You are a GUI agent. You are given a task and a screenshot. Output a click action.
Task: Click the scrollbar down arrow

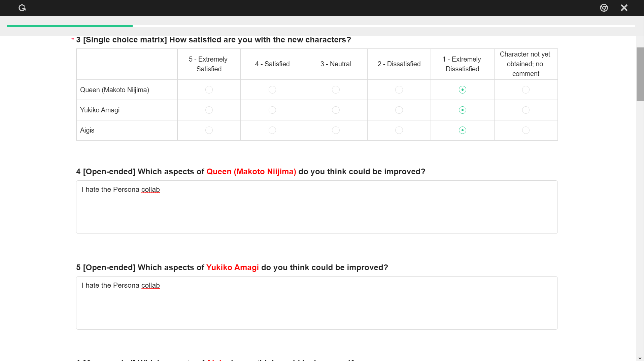pyautogui.click(x=640, y=358)
